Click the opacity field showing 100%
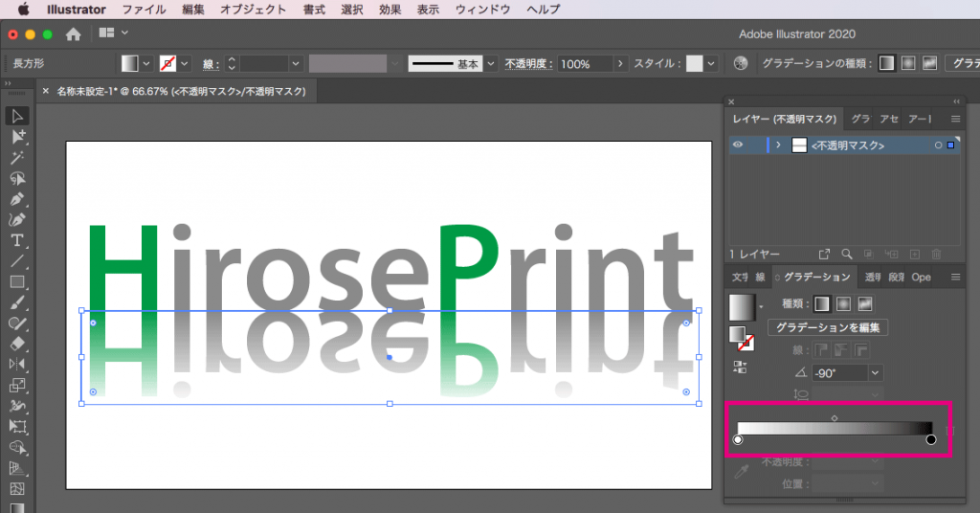This screenshot has height=513, width=980. [584, 64]
